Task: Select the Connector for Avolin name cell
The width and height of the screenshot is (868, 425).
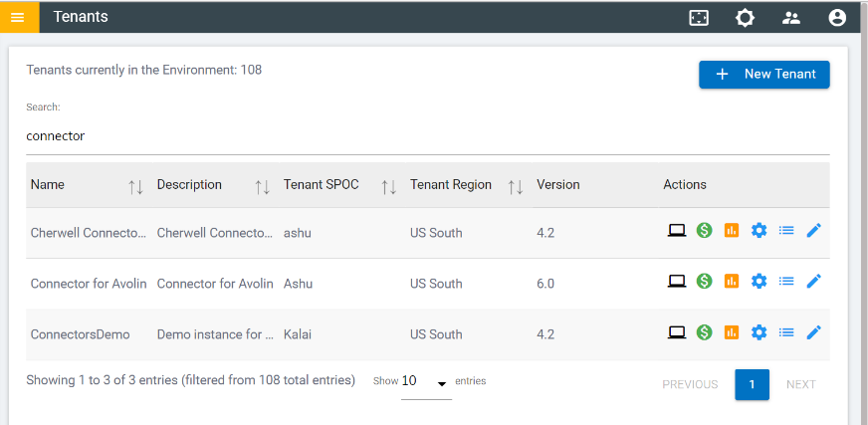Action: [x=89, y=284]
